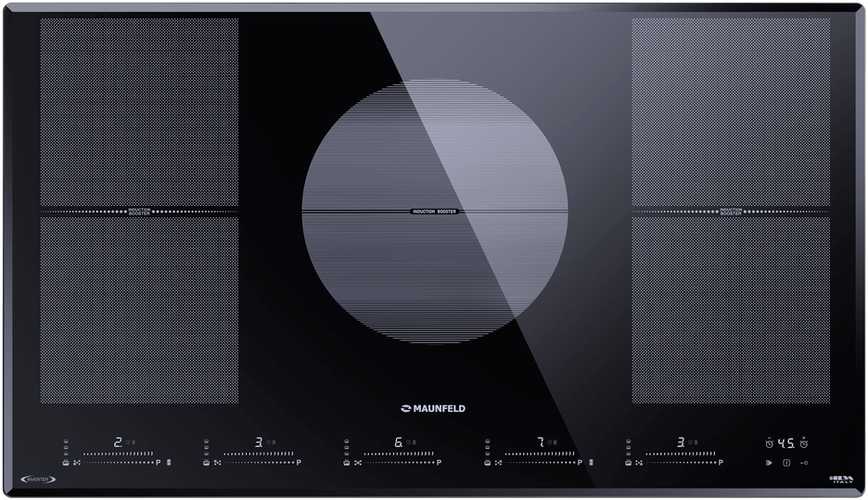Click the MAUNFELD logo
Viewport: 868px width, 500px height.
point(433,406)
